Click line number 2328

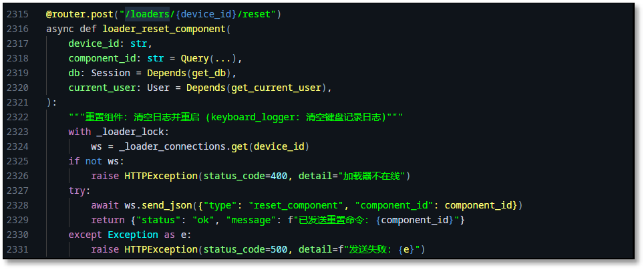17,205
